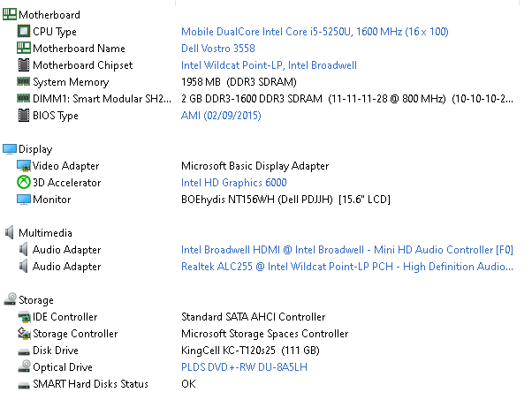Click the Multimedia speaker icon
The image size is (532, 400).
(10, 232)
